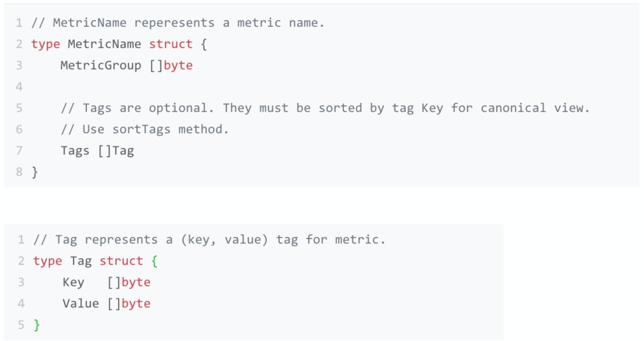Click the "Key" field name in Tag struct
Image resolution: width=644 pixels, height=341 pixels.
(73, 282)
